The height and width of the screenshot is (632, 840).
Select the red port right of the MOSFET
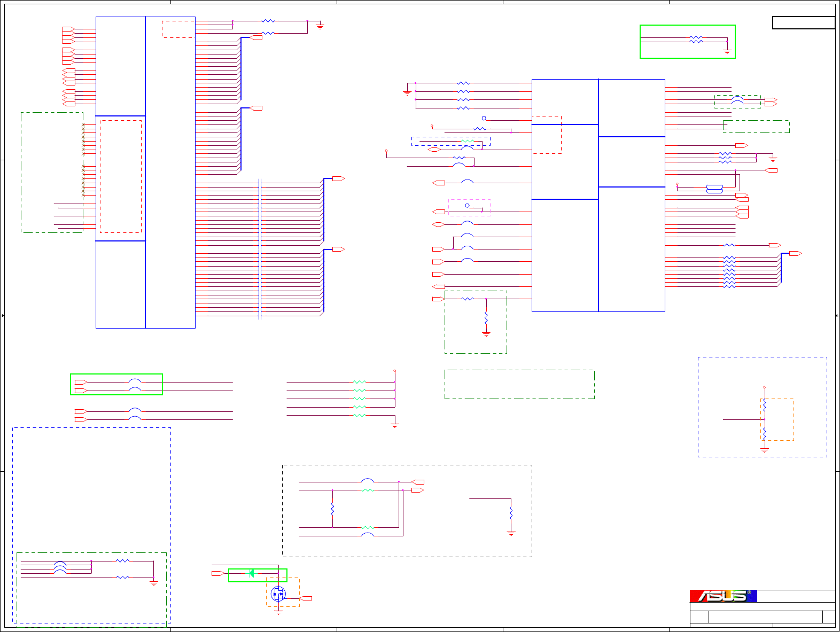point(306,598)
